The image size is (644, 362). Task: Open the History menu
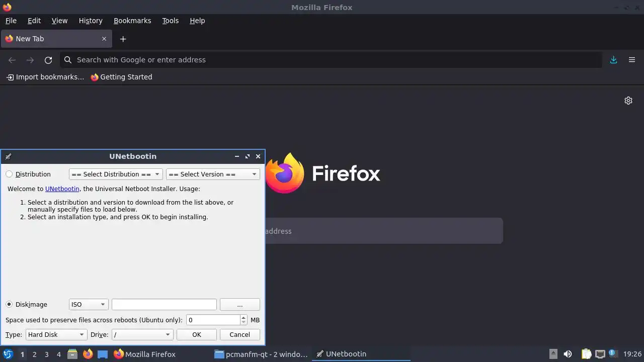point(91,21)
